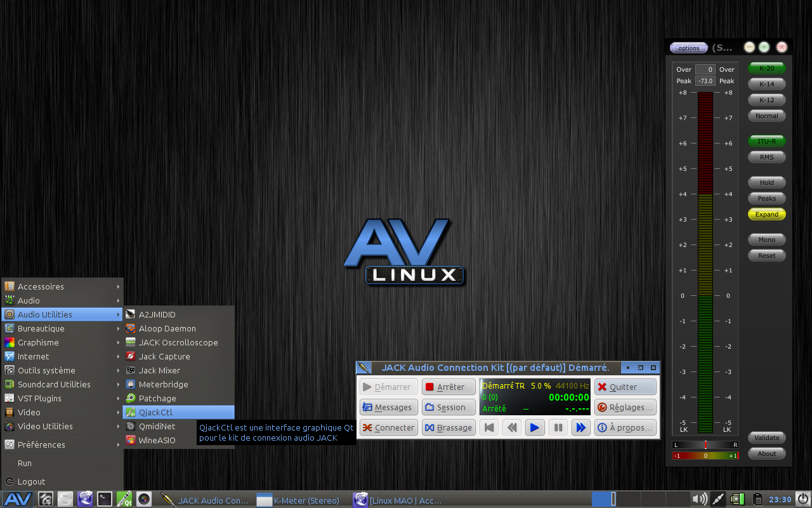812x508 pixels.
Task: Open Patchage from the Audio Utilities submenu
Action: (x=179, y=398)
